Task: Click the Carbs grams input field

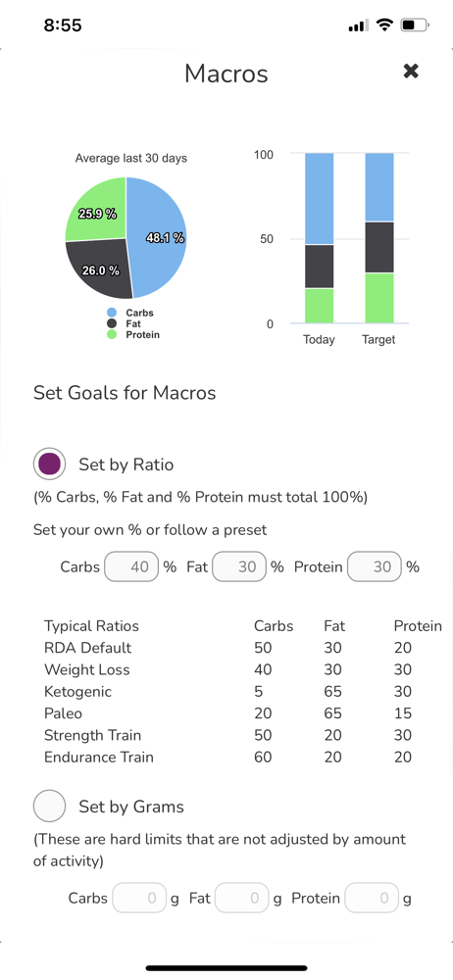Action: (139, 899)
